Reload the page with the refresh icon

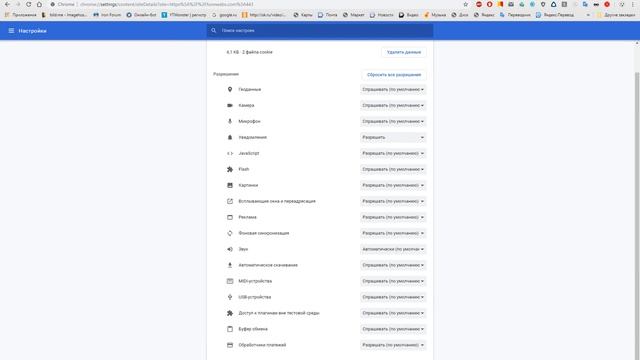click(x=28, y=4)
